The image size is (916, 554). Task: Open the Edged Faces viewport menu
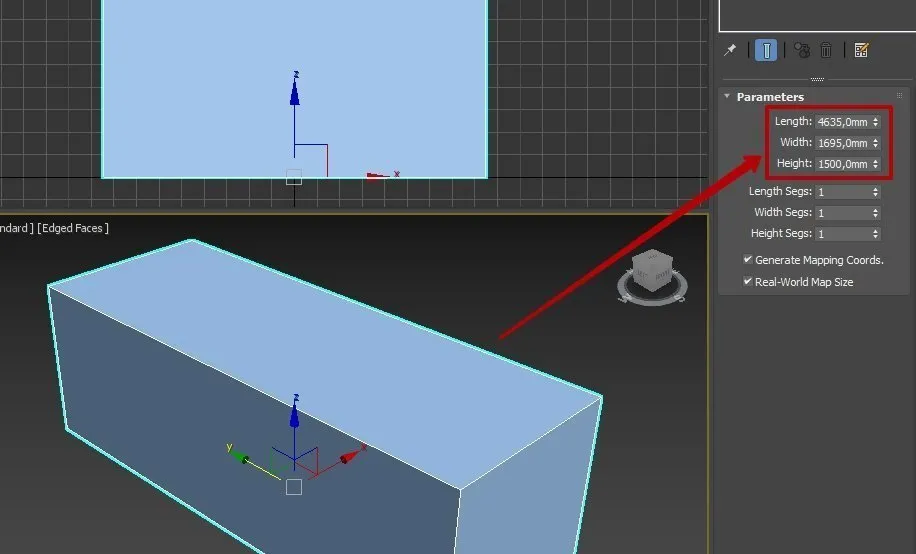(73, 228)
